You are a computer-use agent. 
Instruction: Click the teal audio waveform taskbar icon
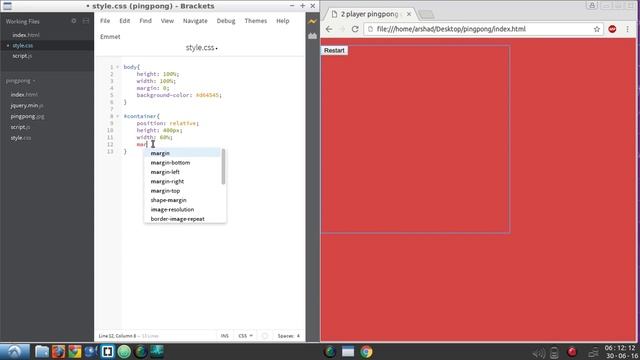(157, 351)
